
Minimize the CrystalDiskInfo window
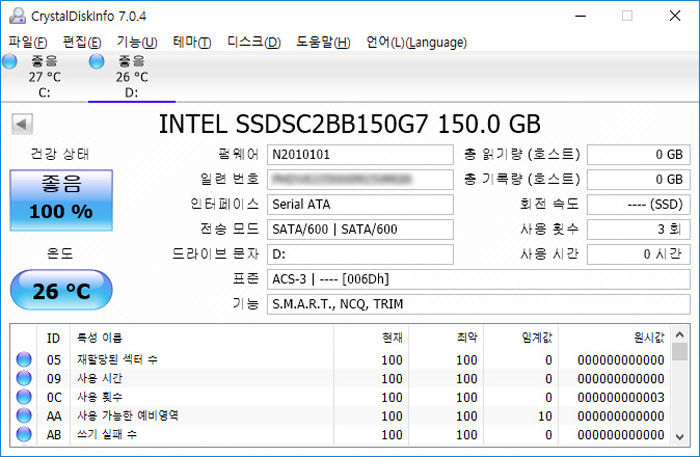tap(580, 16)
